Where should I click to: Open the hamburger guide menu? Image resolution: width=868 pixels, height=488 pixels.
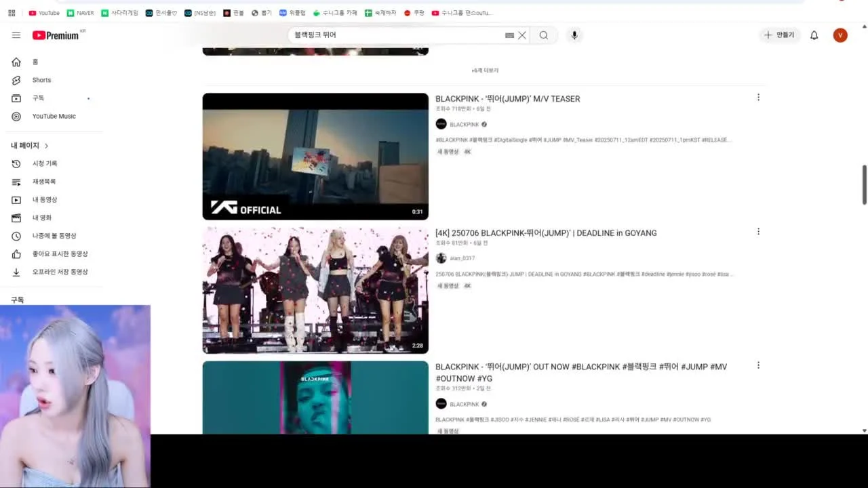coord(16,35)
